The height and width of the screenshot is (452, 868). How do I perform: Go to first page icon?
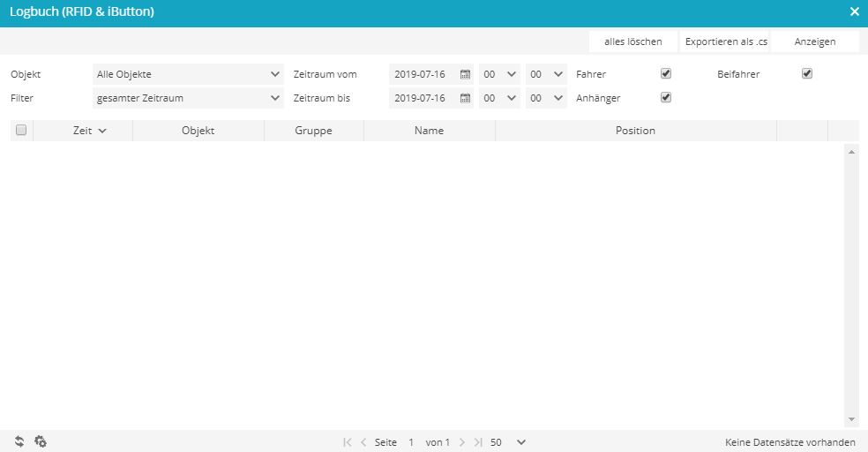pos(347,442)
